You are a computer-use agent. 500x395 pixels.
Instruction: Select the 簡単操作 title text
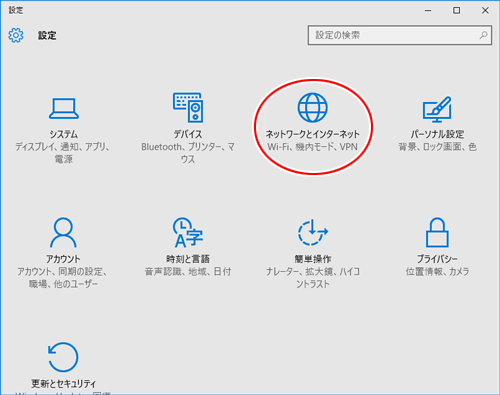[x=313, y=259]
